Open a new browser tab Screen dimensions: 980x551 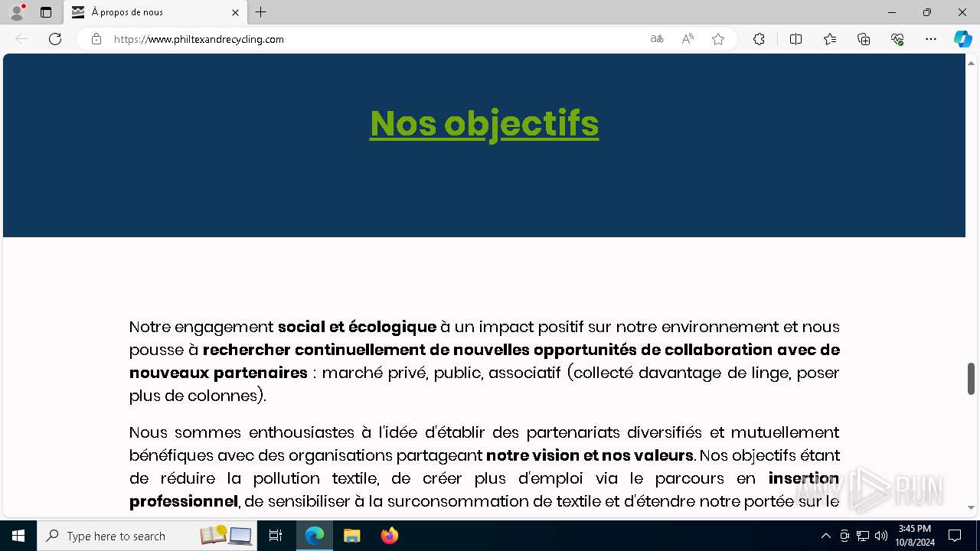click(261, 12)
